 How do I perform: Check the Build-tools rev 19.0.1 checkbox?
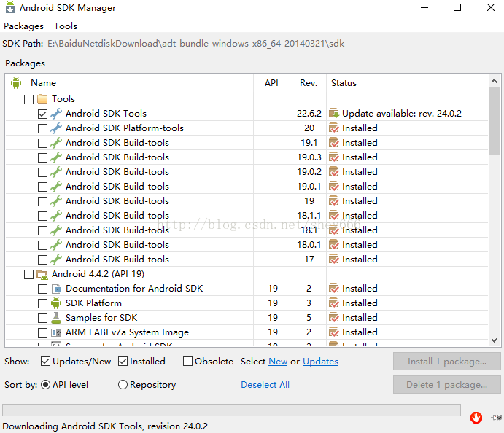42,187
